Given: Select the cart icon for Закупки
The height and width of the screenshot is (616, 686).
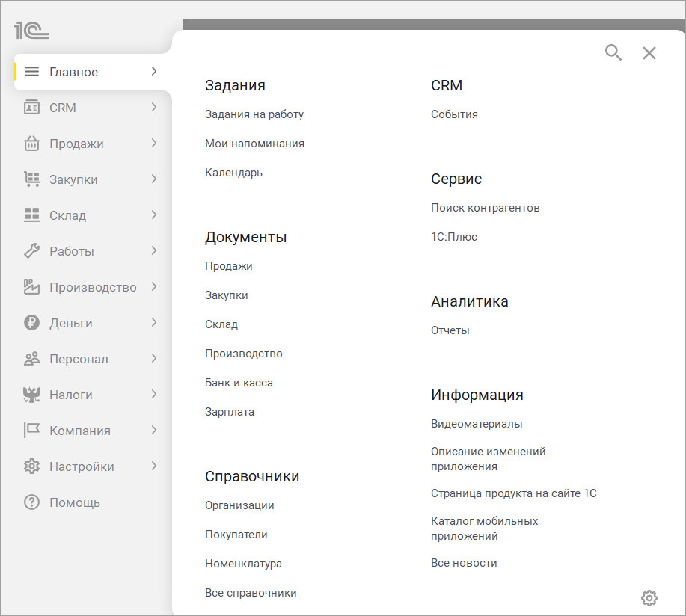Looking at the screenshot, I should tap(31, 179).
